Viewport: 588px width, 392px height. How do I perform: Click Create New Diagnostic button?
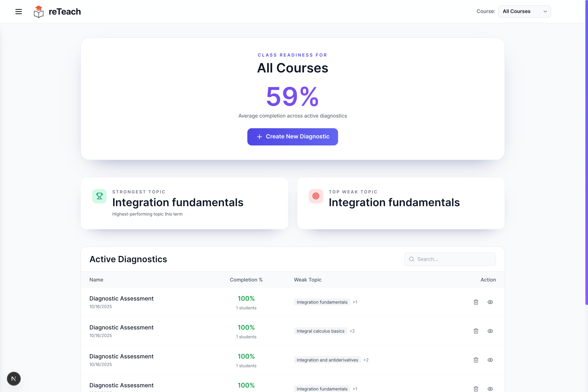(x=292, y=137)
